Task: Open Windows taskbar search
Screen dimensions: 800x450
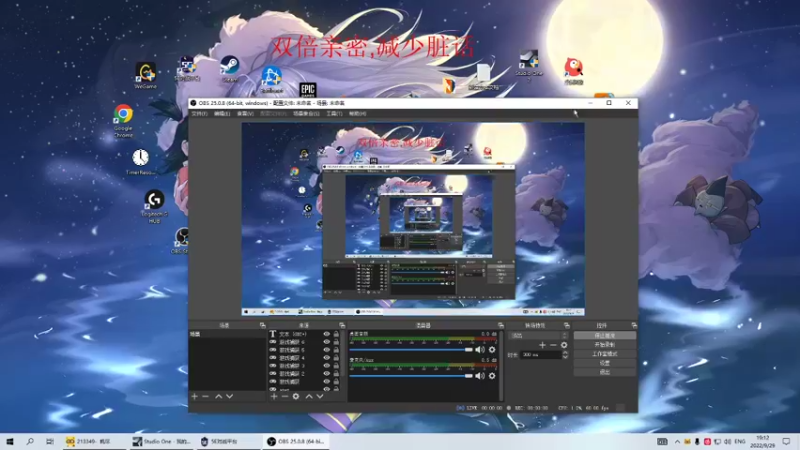Action: [x=30, y=441]
